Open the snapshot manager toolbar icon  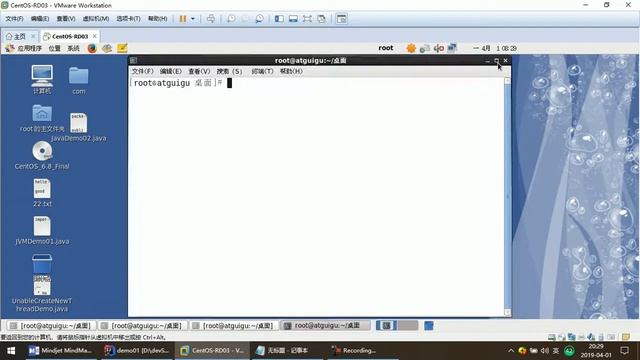[x=259, y=19]
